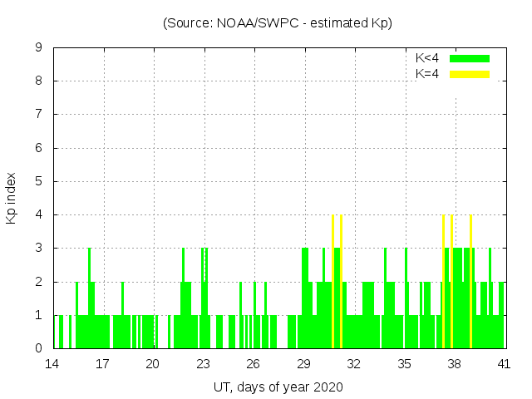Click x-axis tick label 35
Screen dimensions: 532x399
point(405,364)
